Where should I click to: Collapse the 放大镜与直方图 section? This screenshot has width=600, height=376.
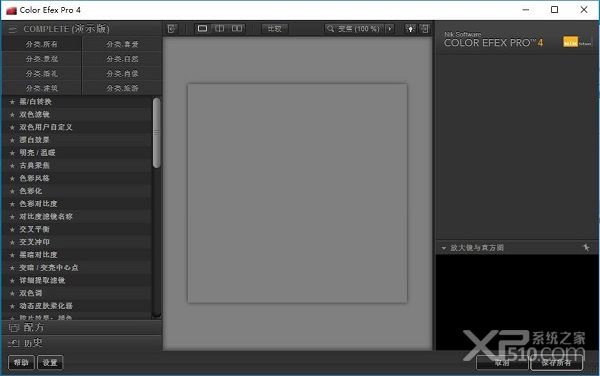[443, 248]
